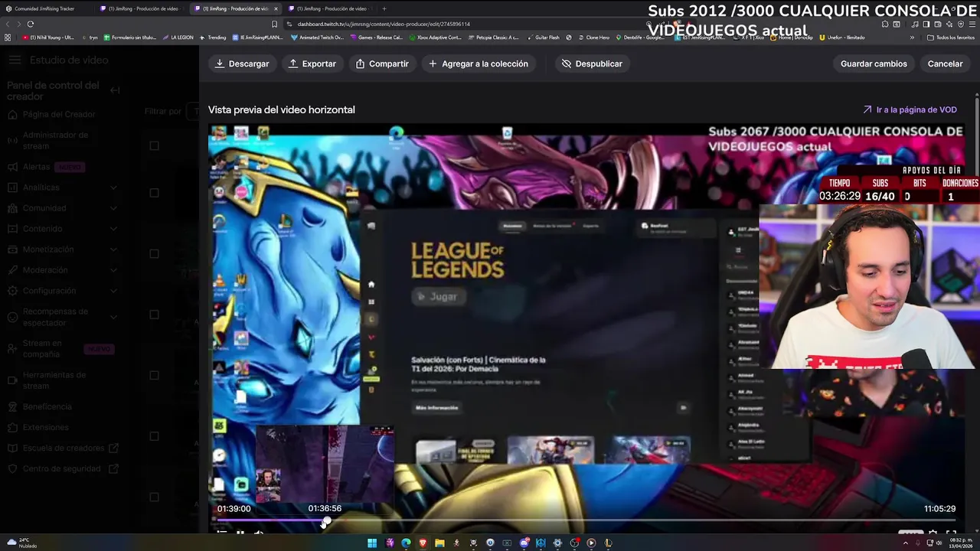Open File Explorer from the taskbar
Viewport: 980px width, 551px height.
pos(439,543)
